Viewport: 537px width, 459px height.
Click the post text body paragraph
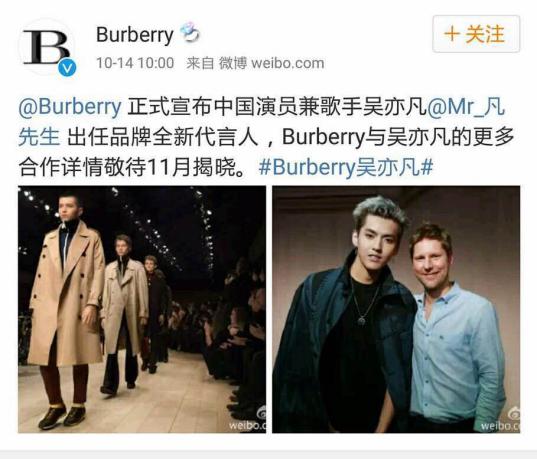click(266, 137)
